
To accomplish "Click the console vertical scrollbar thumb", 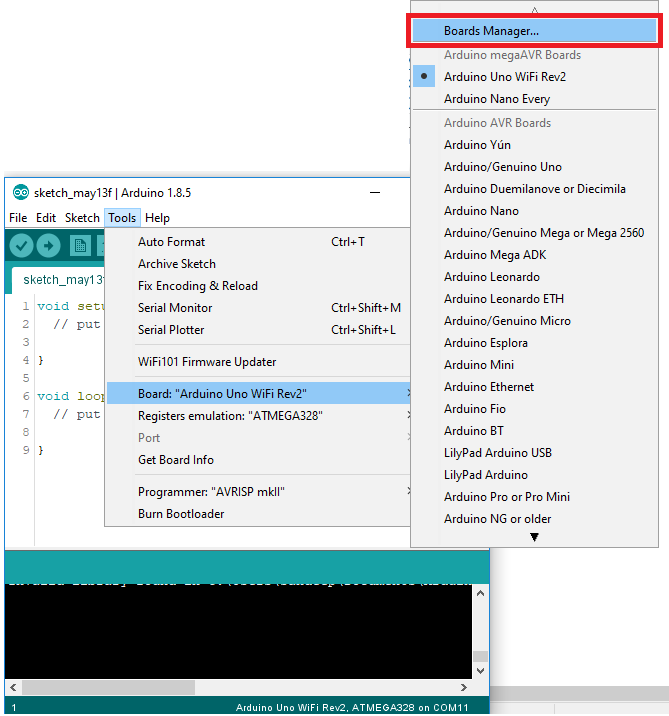I will (x=480, y=656).
